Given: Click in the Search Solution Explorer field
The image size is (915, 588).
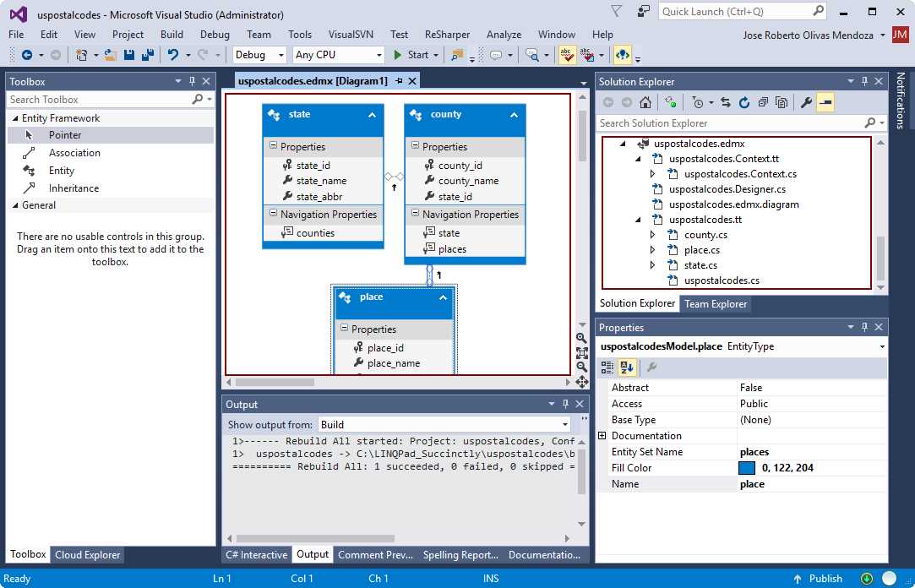Looking at the screenshot, I should click(729, 123).
